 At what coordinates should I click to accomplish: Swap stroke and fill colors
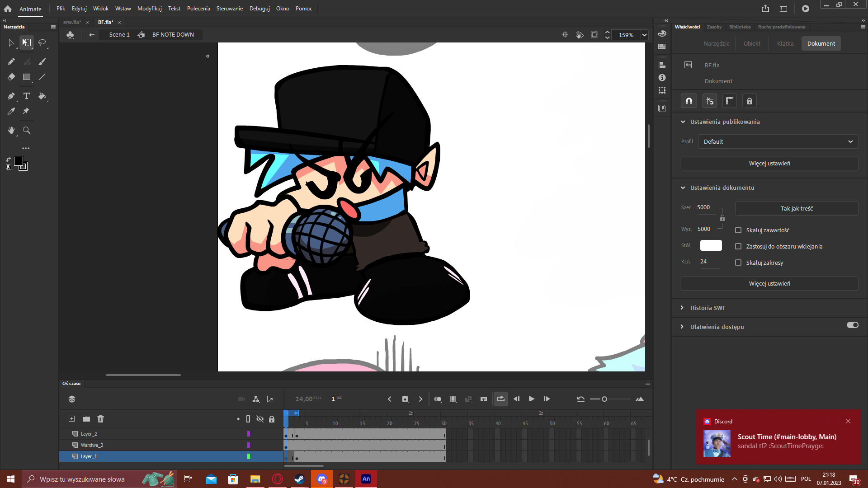8,160
